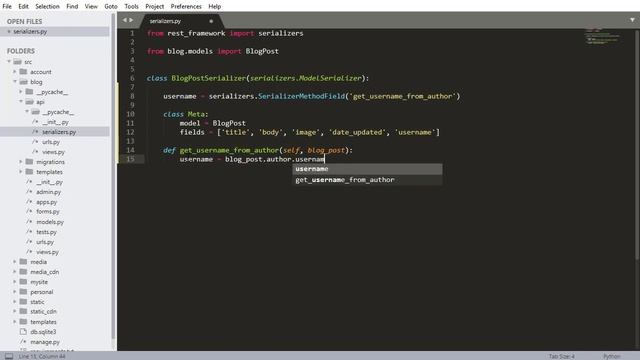Click the models.py file icon
This screenshot has height=360, width=640.
[29, 222]
